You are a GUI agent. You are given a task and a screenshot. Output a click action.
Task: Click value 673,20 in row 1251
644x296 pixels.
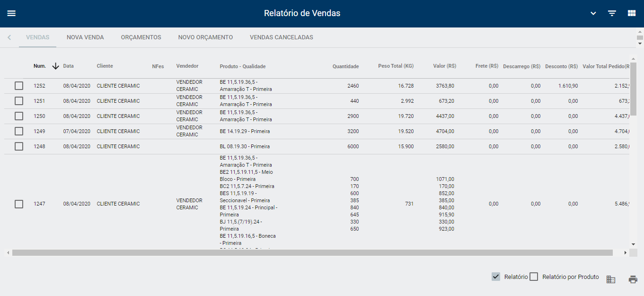(446, 101)
